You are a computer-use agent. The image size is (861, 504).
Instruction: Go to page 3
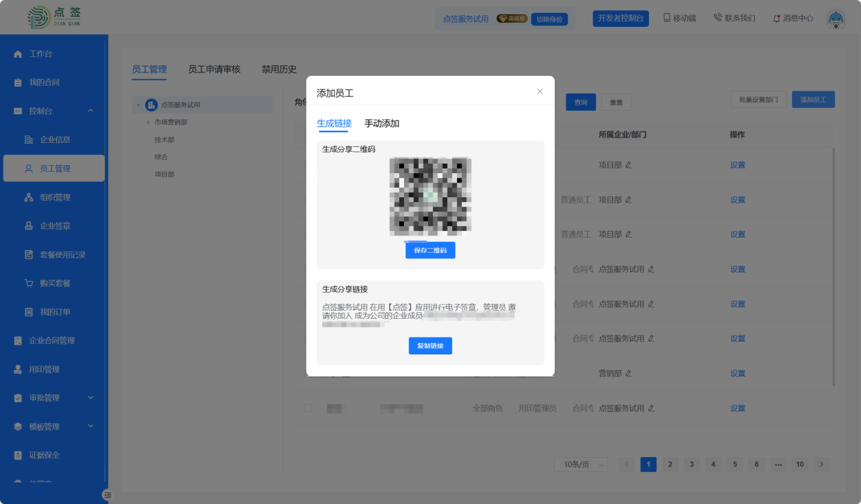691,464
